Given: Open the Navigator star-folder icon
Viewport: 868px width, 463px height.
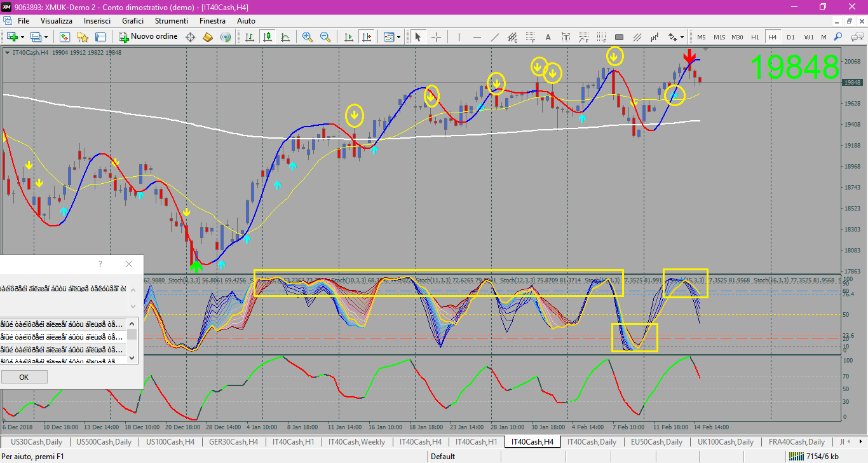Looking at the screenshot, I should pyautogui.click(x=82, y=37).
